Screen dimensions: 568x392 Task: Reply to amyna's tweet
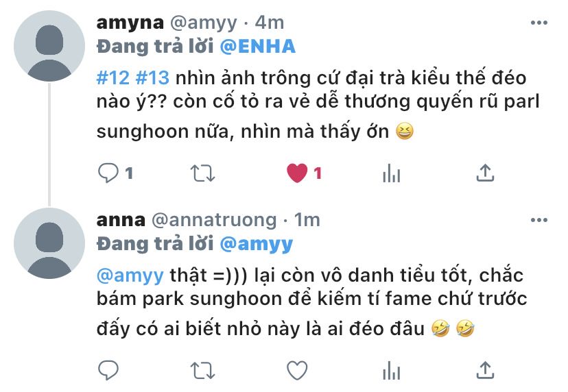[x=108, y=173]
